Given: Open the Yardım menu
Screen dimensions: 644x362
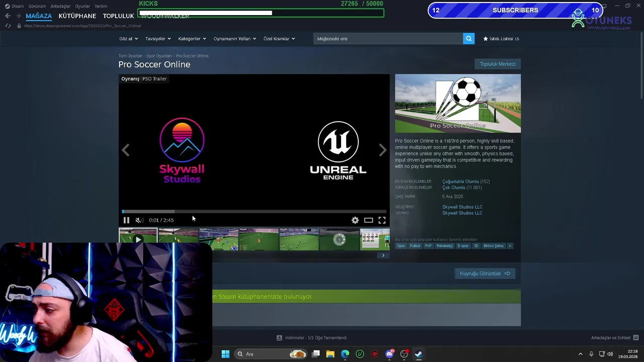Looking at the screenshot, I should pyautogui.click(x=101, y=6).
